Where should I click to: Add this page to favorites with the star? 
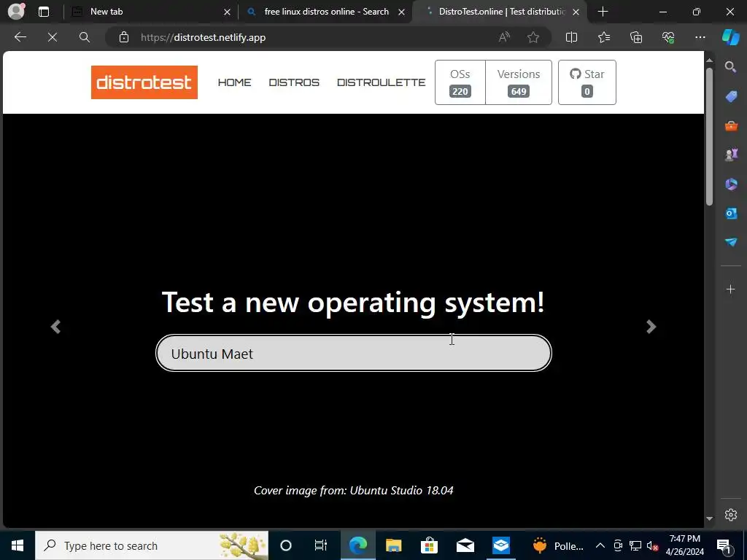pyautogui.click(x=533, y=37)
